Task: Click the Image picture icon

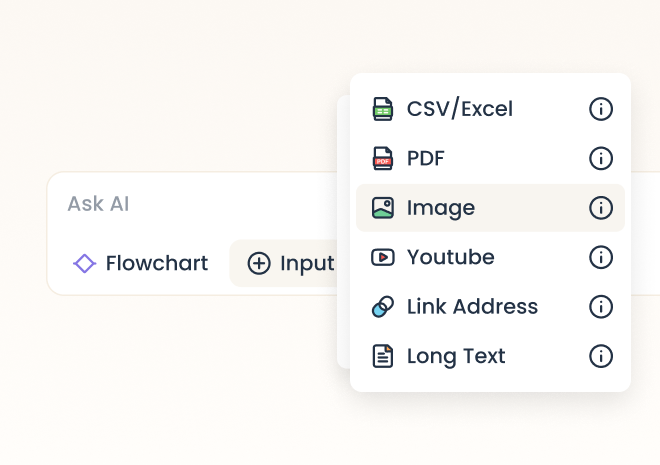Action: tap(383, 208)
